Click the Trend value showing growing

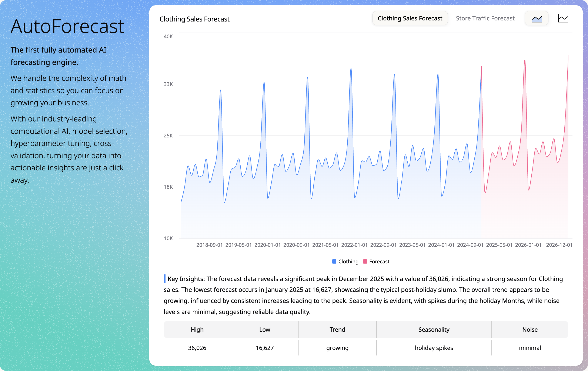[337, 348]
